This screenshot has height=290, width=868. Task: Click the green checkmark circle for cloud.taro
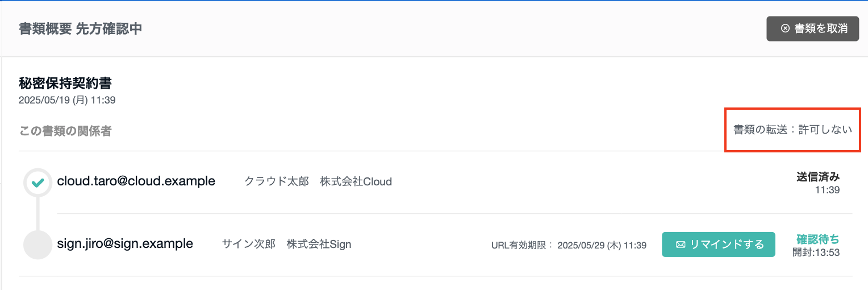tap(38, 183)
